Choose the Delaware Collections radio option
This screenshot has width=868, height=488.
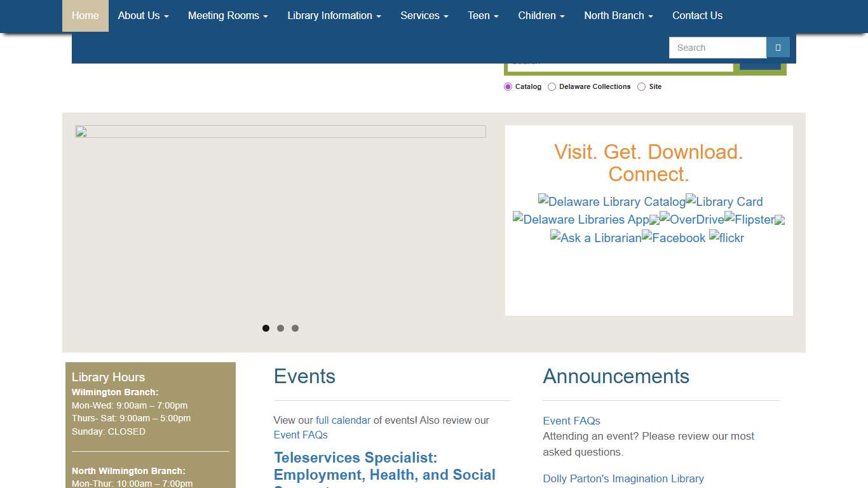552,86
